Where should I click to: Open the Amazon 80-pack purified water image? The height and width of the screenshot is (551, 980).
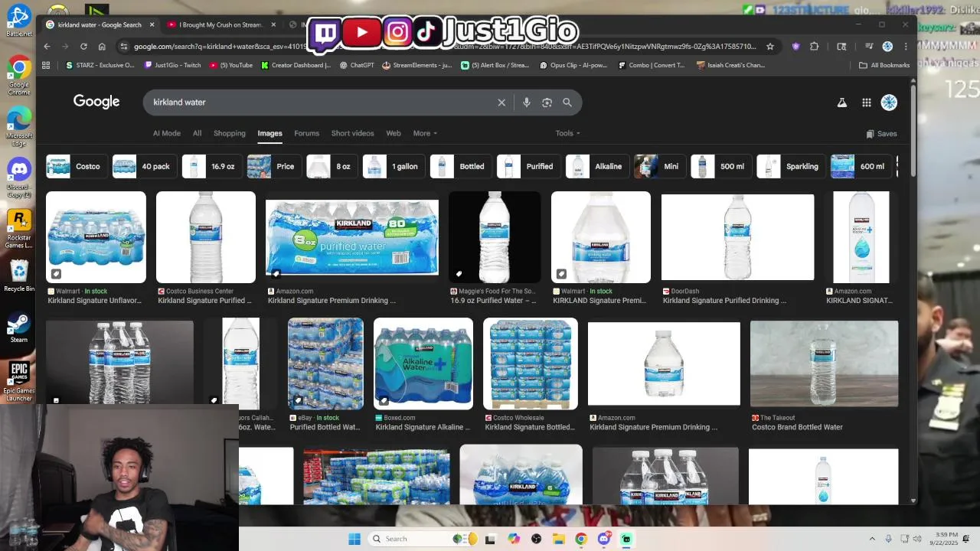[352, 237]
